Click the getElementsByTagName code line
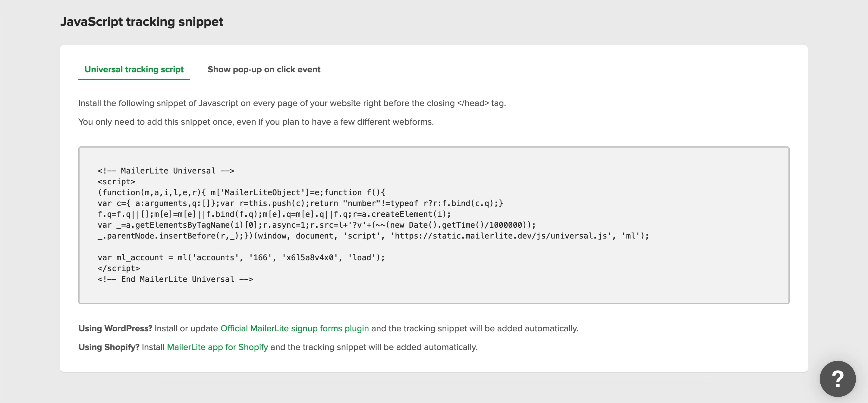The width and height of the screenshot is (868, 403). (316, 225)
